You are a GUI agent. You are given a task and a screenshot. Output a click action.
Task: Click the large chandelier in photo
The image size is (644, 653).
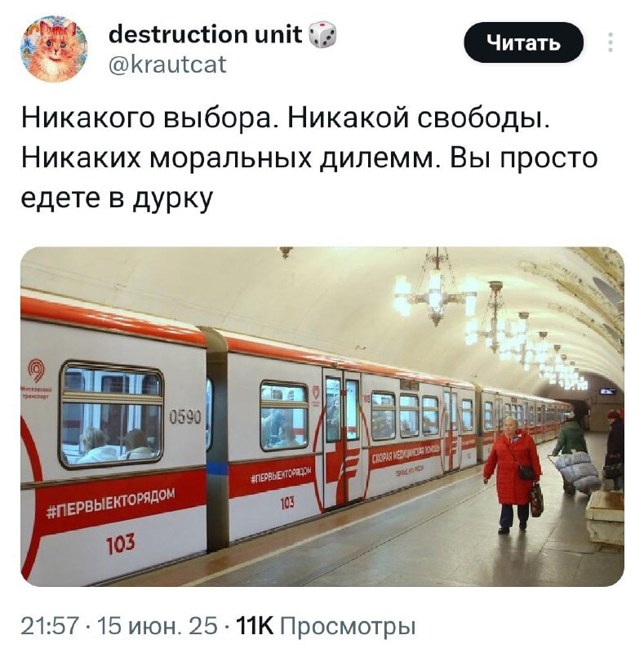pos(436,289)
